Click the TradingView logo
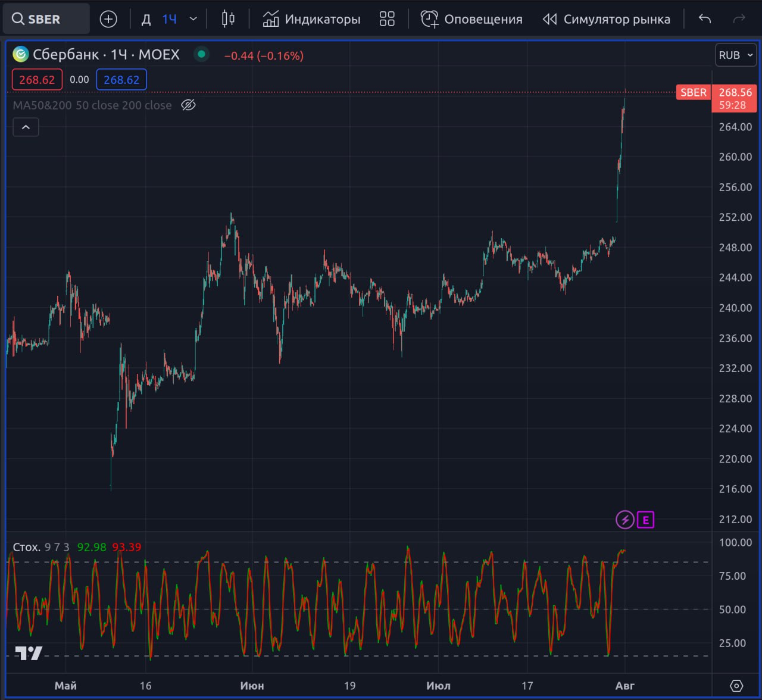 [29, 653]
